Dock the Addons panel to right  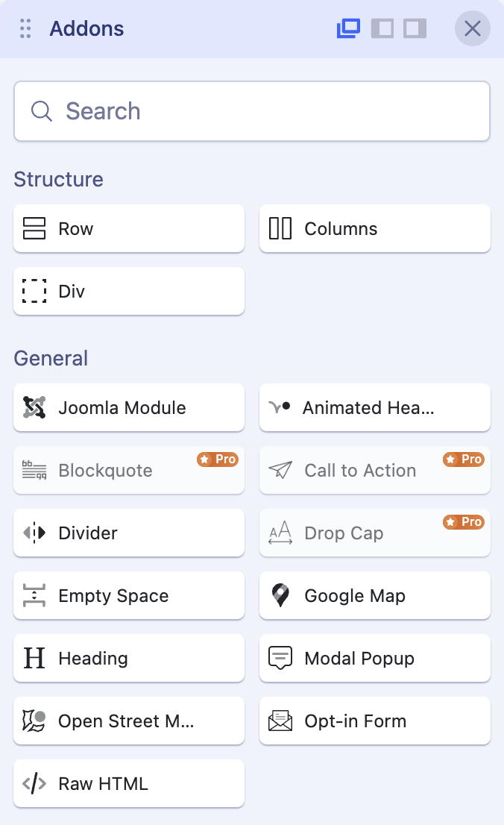tap(415, 29)
